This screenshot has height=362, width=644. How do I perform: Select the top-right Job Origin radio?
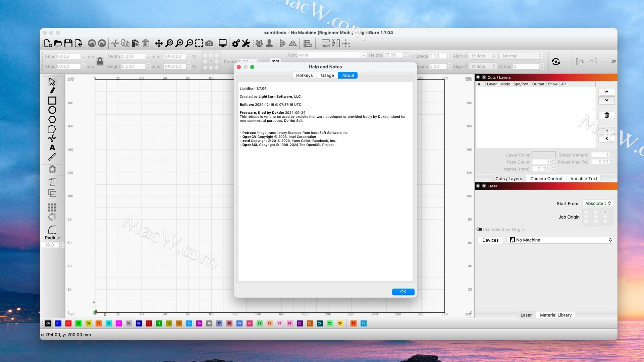tap(605, 212)
